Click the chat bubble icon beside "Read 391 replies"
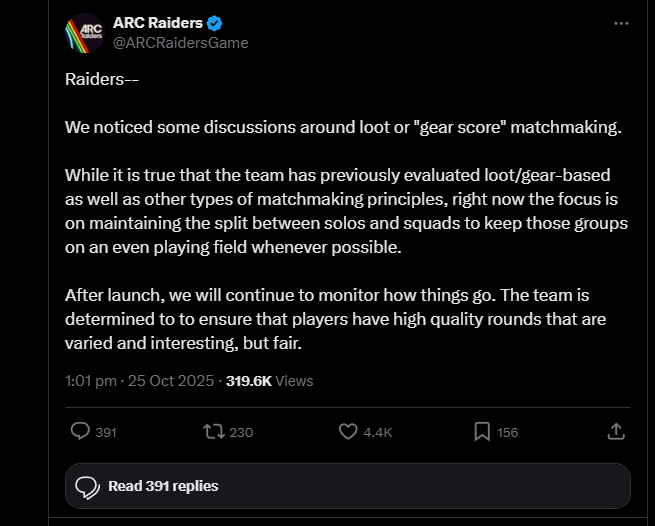Screen dimensions: 655x526 (88, 486)
